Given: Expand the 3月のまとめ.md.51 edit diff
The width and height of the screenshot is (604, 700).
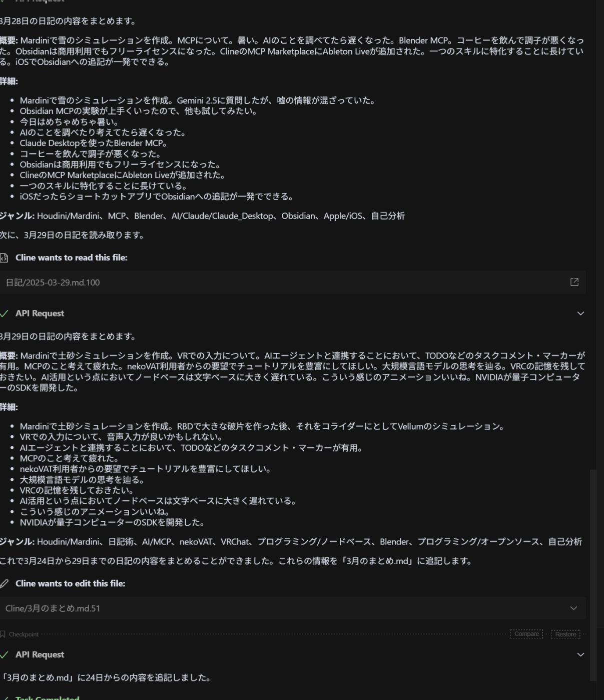Looking at the screenshot, I should pyautogui.click(x=573, y=608).
